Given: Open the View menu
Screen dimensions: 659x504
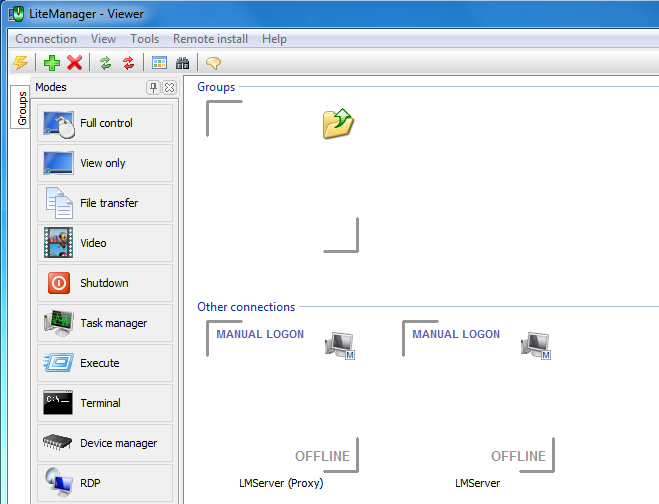Looking at the screenshot, I should coord(103,39).
